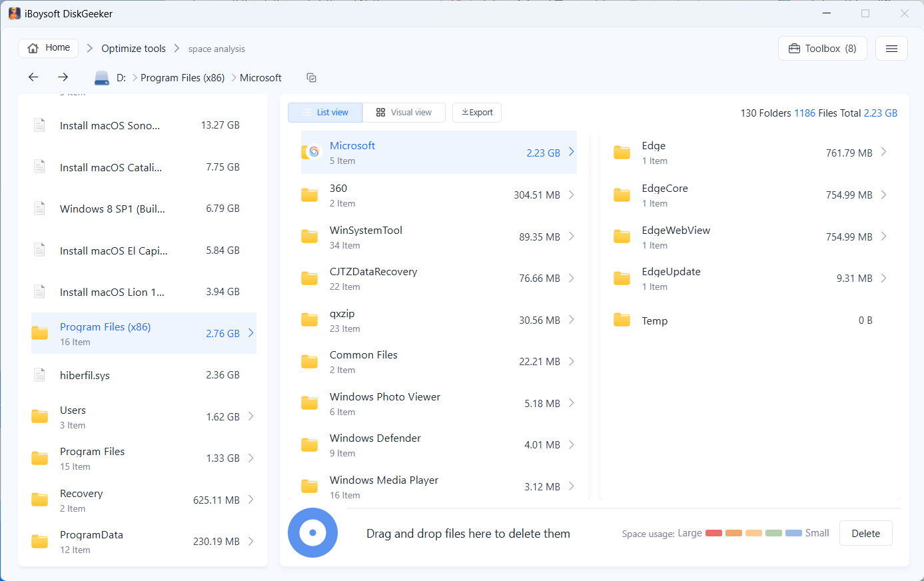Go to Optimize tools breadcrumb
Viewport: 924px width, 581px height.
pos(133,49)
